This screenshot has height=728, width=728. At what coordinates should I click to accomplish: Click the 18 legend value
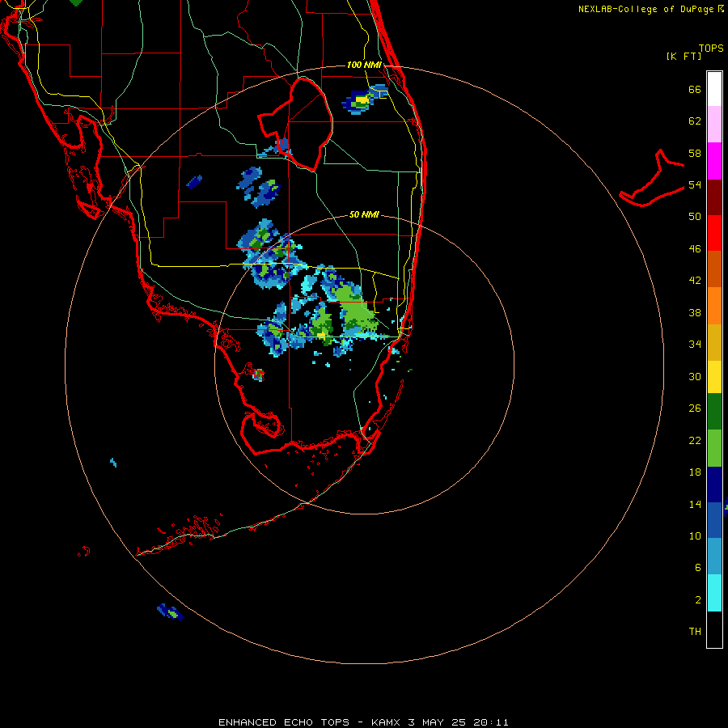tap(695, 472)
